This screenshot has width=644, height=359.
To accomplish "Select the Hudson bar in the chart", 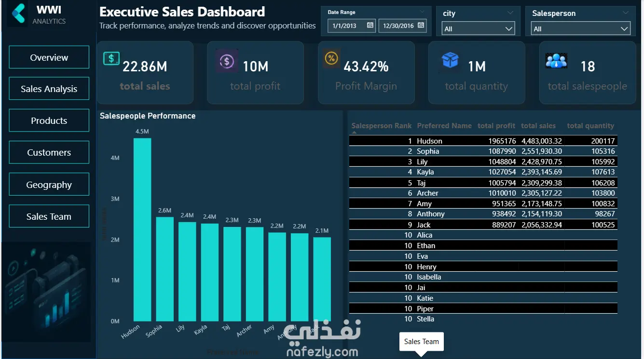I will coord(142,230).
